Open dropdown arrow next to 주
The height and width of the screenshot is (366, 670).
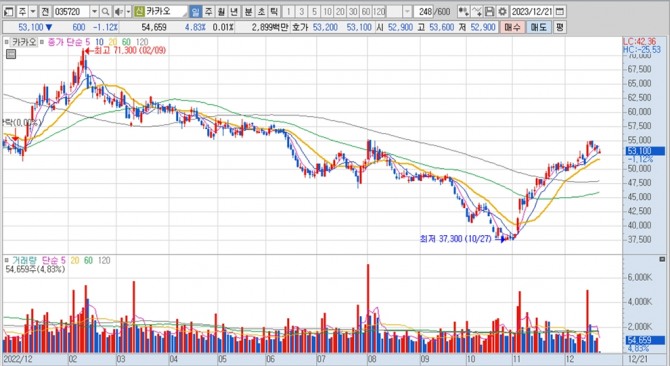point(33,12)
